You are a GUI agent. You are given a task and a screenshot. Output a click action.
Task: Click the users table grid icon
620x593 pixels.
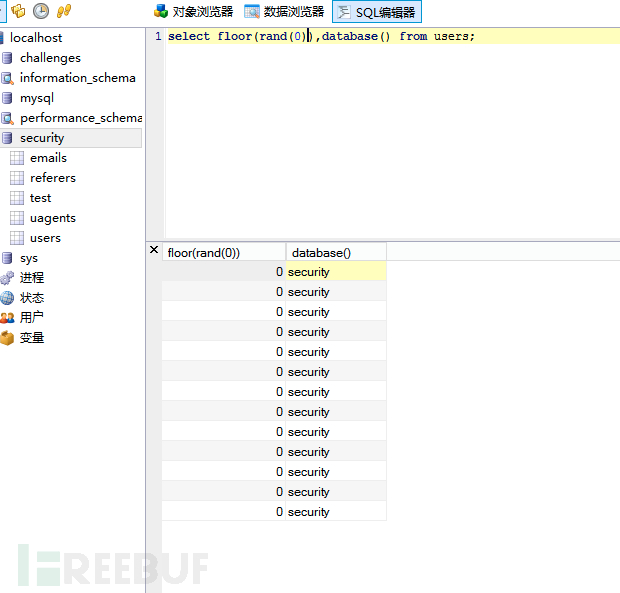point(17,238)
